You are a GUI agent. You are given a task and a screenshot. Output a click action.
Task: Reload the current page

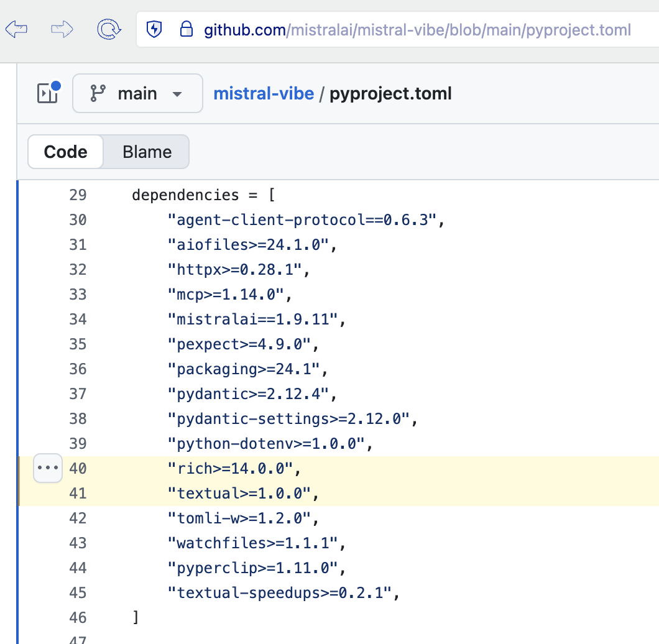coord(109,29)
